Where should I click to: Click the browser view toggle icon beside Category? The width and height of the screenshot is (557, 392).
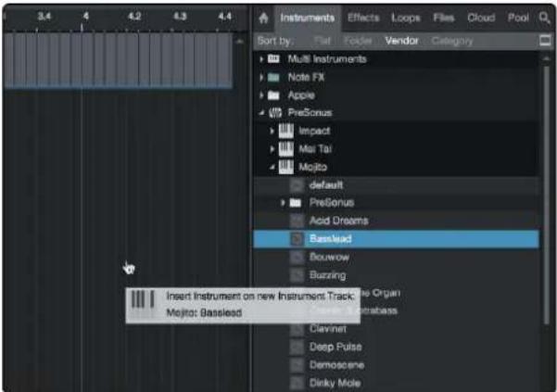545,41
